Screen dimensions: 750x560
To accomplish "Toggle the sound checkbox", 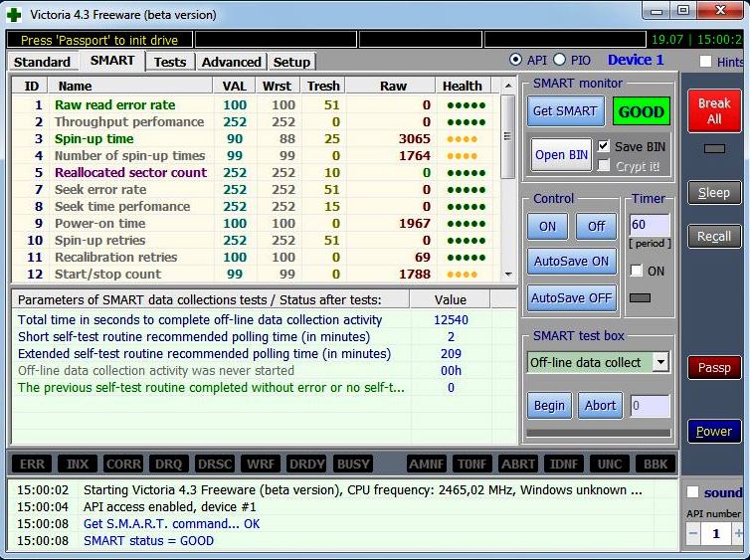I will [x=692, y=492].
